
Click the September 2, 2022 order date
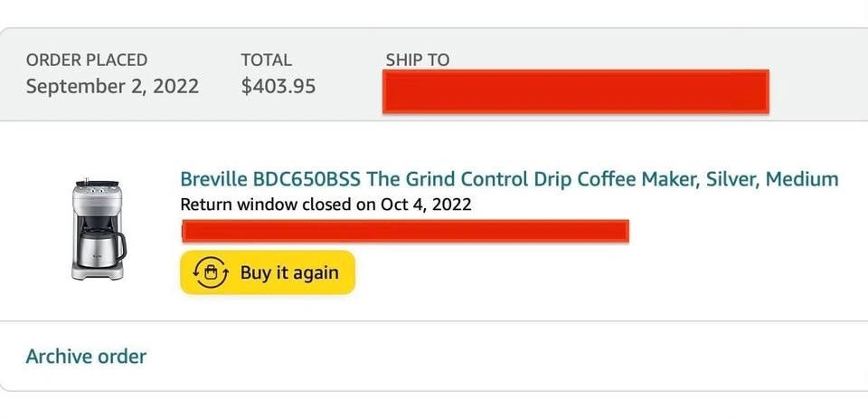coord(112,87)
